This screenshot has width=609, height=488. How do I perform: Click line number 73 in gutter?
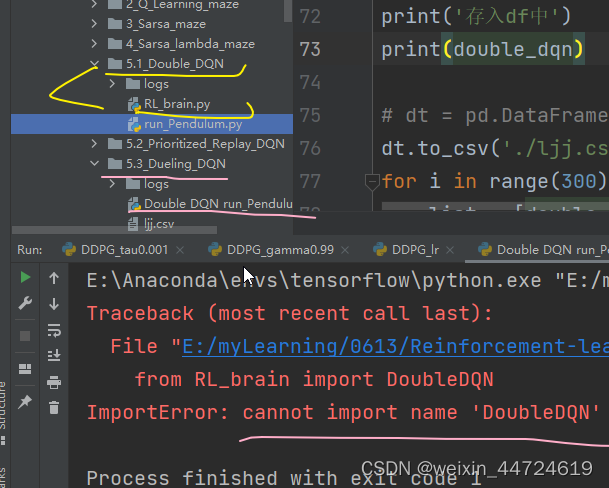[x=310, y=49]
